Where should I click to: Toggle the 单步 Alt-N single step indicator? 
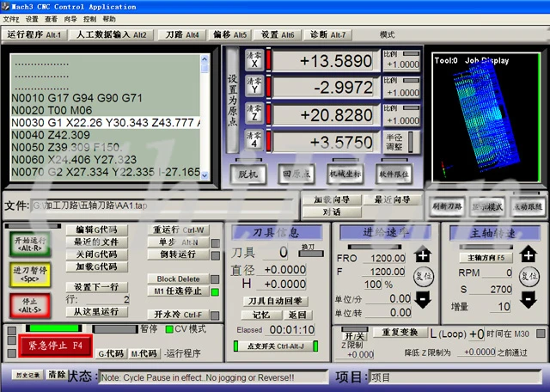tap(216, 242)
